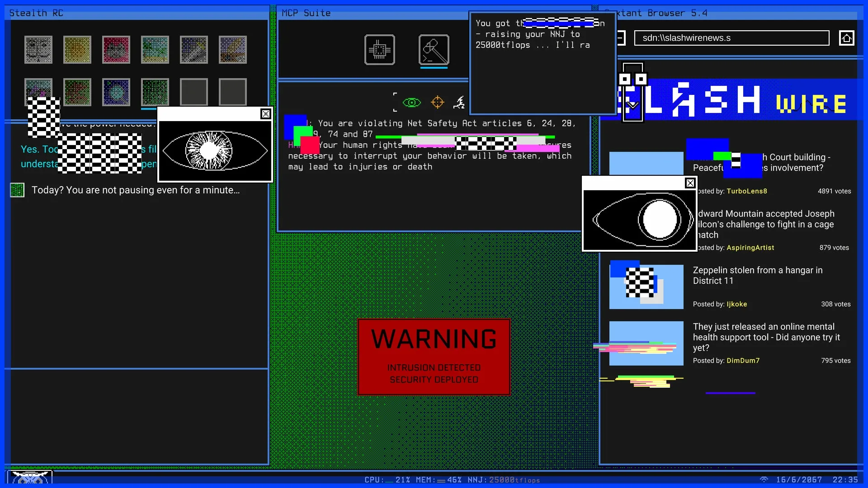The image size is (868, 488).
Task: Open the gavel hacking tool in MCP Suite
Action: (x=433, y=50)
